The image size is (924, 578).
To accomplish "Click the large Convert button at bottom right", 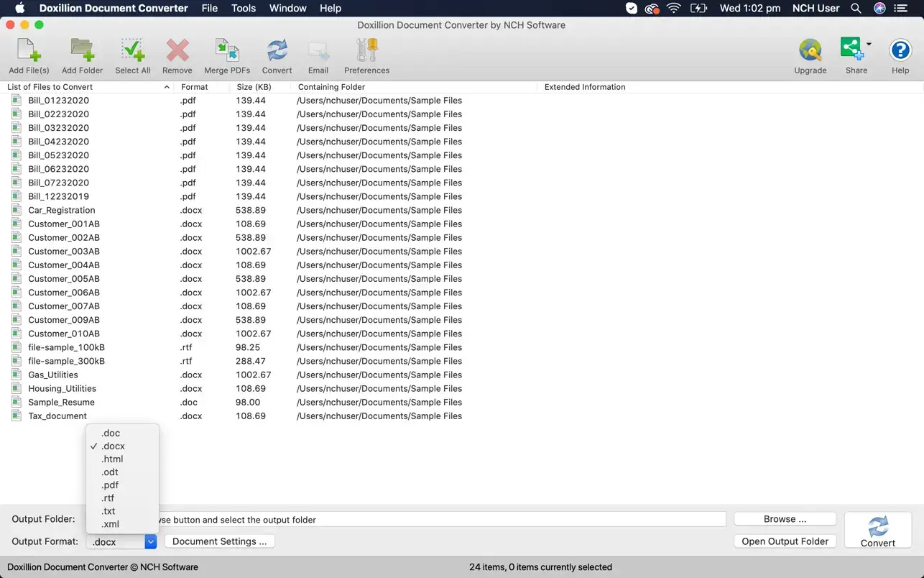I will click(x=878, y=531).
